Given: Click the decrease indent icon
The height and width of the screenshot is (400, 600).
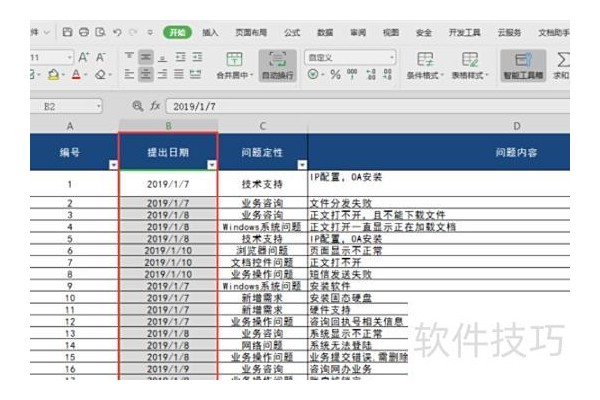Looking at the screenshot, I should 180,57.
